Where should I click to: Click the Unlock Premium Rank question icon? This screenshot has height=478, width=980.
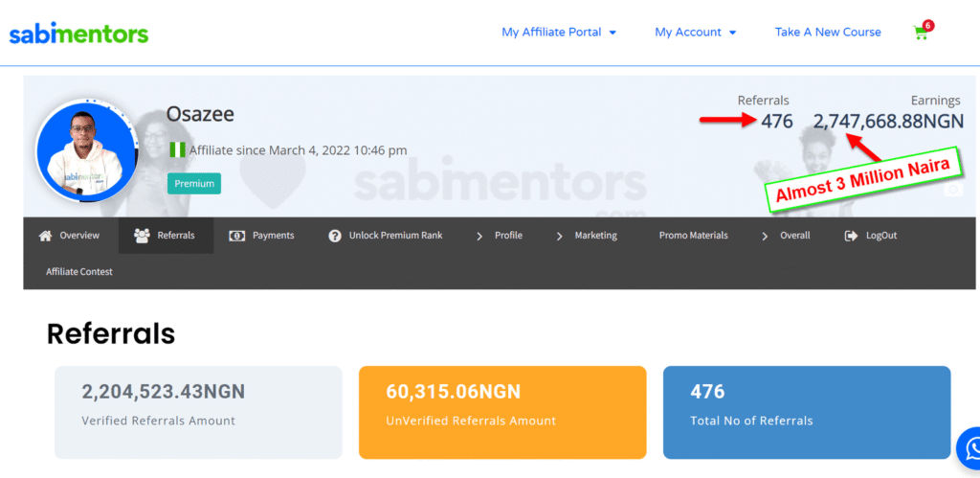(335, 236)
